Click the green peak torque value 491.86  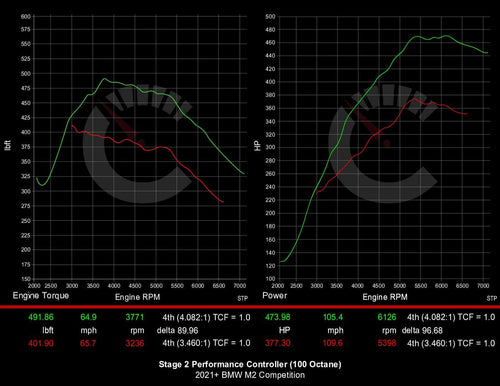[41, 317]
